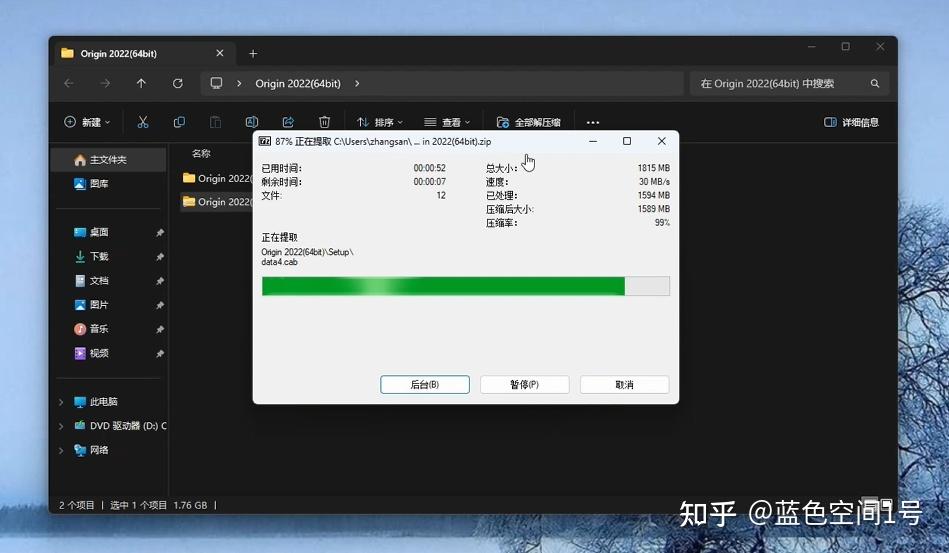Click the Forward navigation arrow in Explorer
949x553 pixels.
point(105,83)
